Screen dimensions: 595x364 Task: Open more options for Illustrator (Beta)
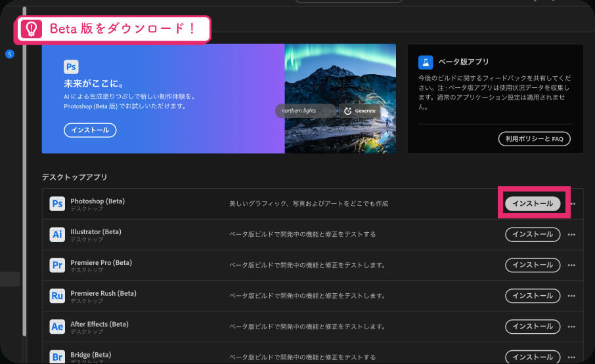pos(571,234)
